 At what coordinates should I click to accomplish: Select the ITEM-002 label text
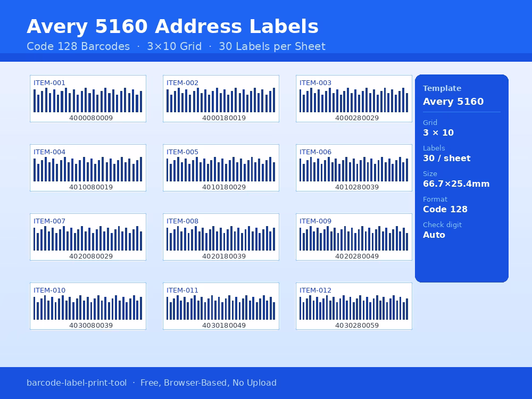[182, 83]
